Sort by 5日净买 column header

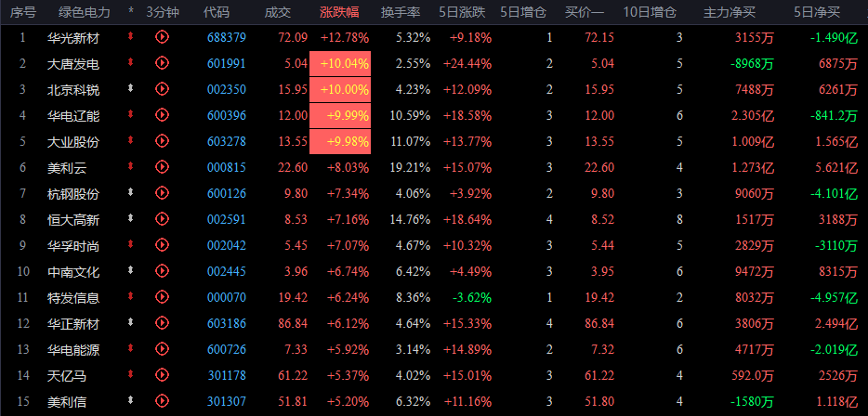click(x=817, y=12)
